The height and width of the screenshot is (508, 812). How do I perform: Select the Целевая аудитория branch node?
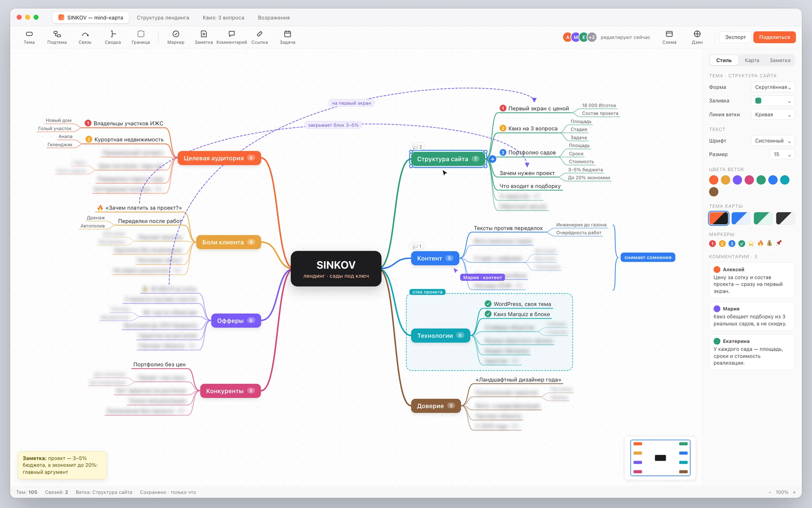click(219, 158)
